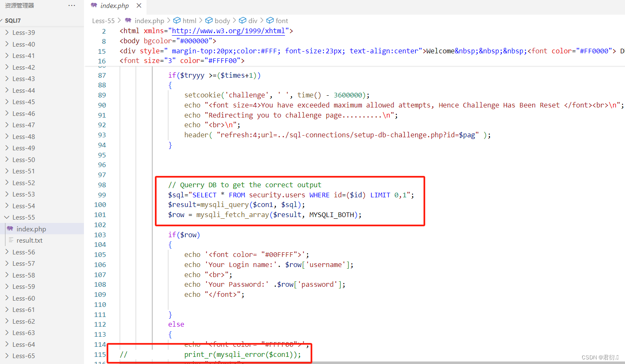
Task: Click the 资源管理器 explorer panel title
Action: [x=19, y=5]
